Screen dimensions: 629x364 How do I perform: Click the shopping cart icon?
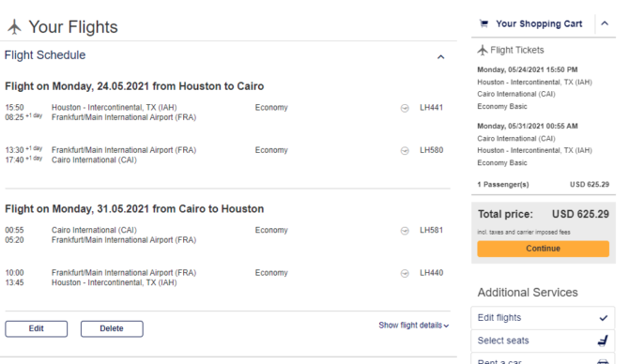tap(483, 23)
